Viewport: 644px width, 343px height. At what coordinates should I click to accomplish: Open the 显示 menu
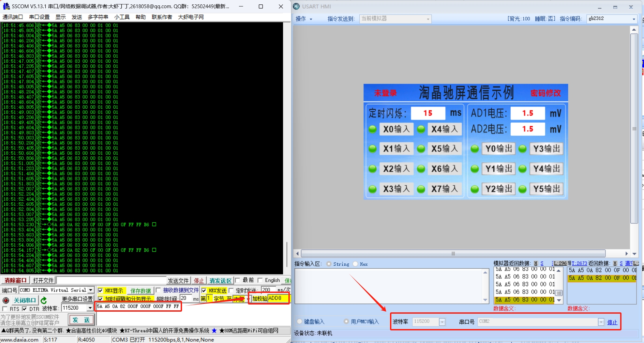(x=61, y=17)
